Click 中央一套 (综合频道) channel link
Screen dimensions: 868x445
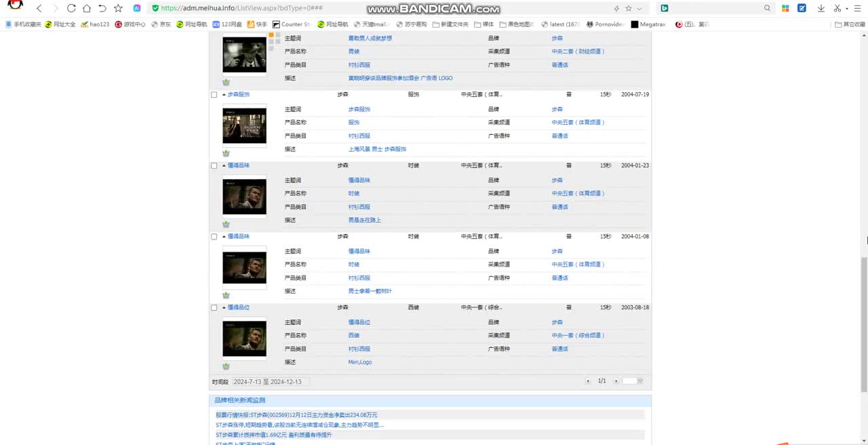[x=578, y=336]
